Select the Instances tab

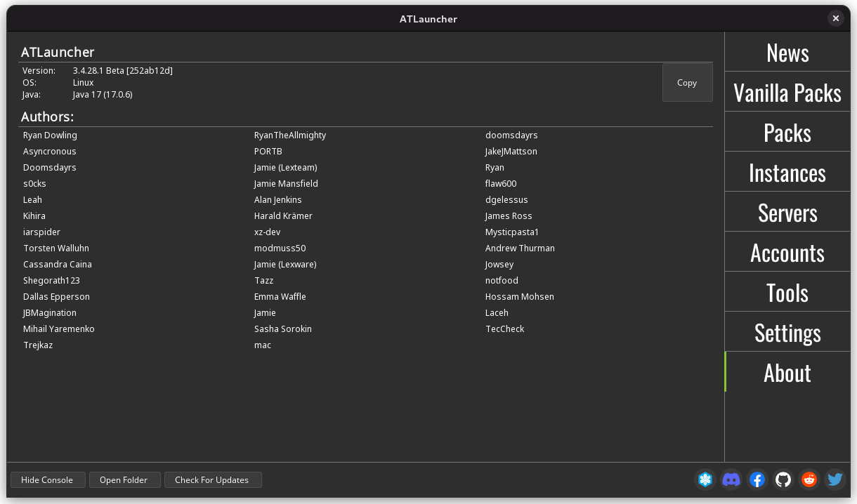coord(787,172)
